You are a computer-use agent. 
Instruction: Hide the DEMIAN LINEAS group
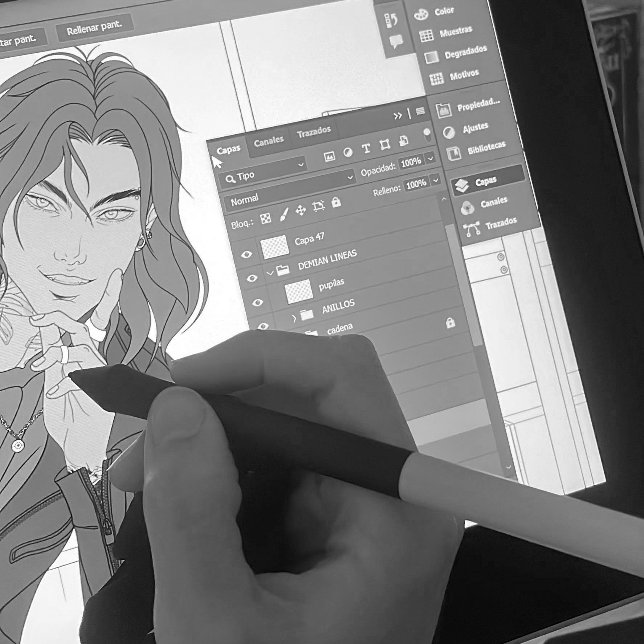tap(252, 278)
